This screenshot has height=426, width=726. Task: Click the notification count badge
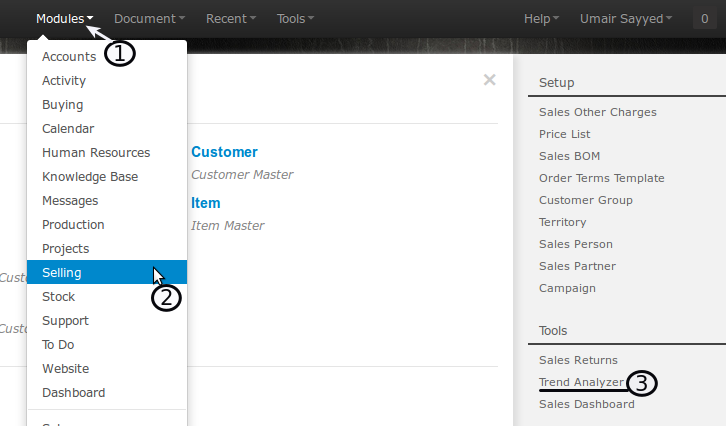click(707, 18)
